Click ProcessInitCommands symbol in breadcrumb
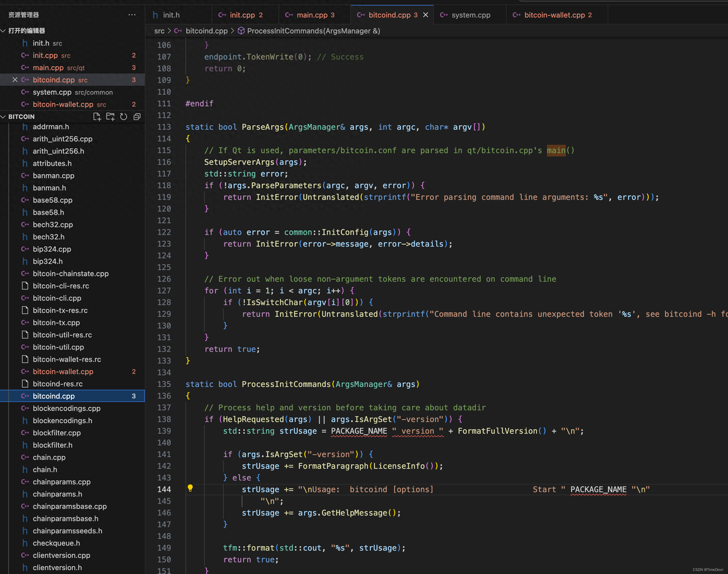The image size is (728, 574). (313, 31)
